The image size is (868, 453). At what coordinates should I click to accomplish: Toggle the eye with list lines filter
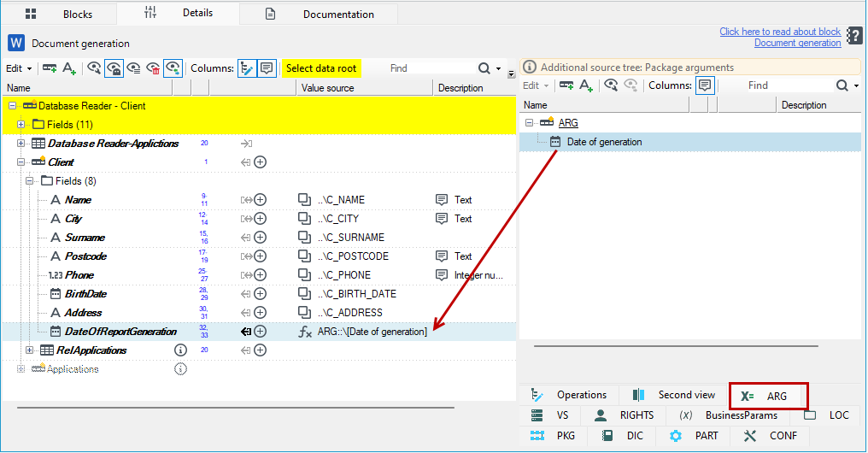(133, 68)
